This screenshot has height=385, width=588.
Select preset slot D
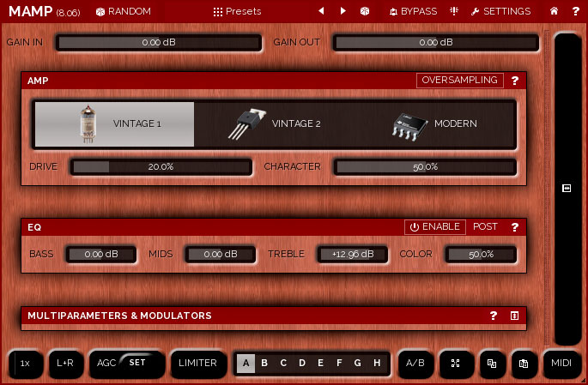click(302, 363)
